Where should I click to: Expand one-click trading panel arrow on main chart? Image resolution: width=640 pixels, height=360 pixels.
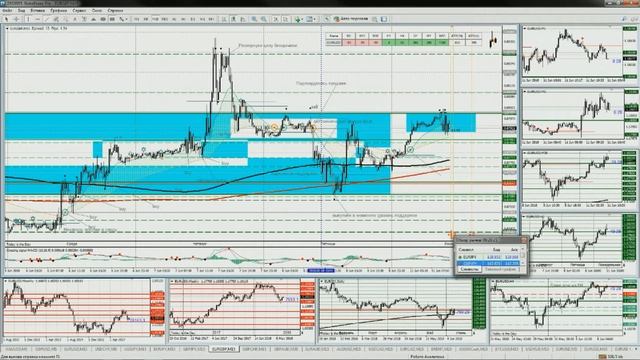tap(7, 29)
